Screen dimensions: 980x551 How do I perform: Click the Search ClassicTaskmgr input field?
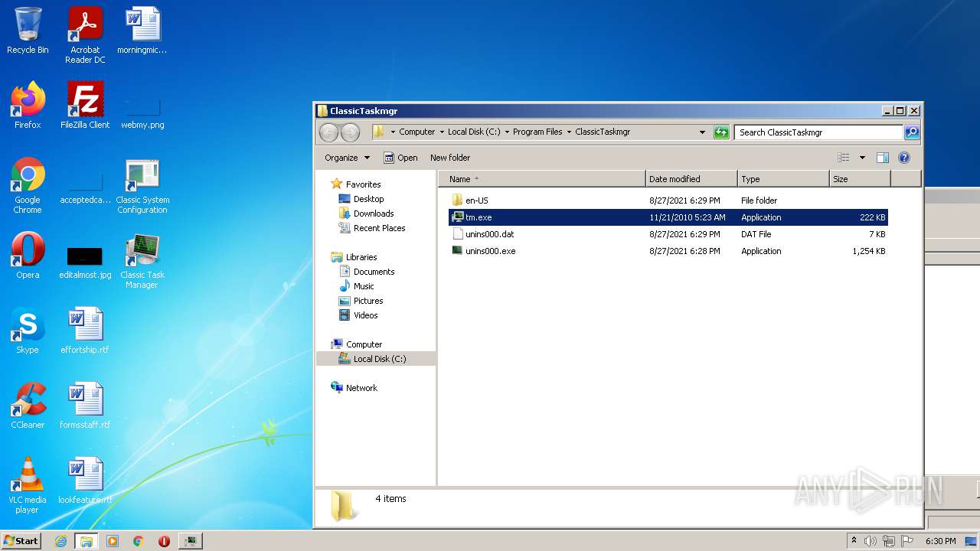(x=818, y=132)
